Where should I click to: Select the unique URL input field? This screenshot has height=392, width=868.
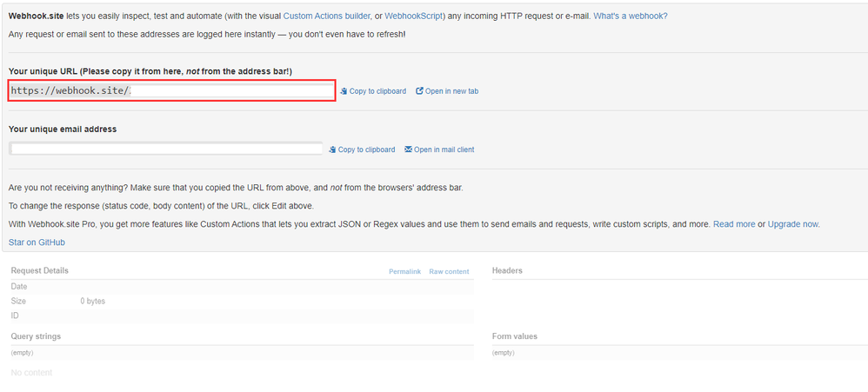click(171, 90)
